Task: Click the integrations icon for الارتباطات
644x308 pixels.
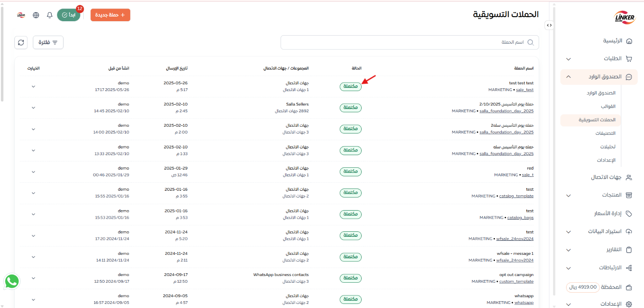Action: click(x=629, y=268)
